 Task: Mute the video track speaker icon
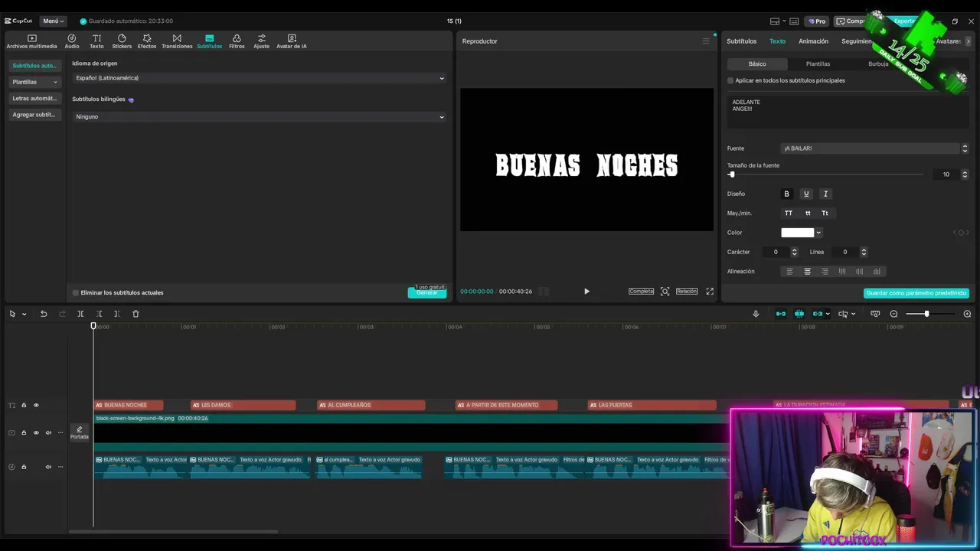pyautogui.click(x=48, y=433)
